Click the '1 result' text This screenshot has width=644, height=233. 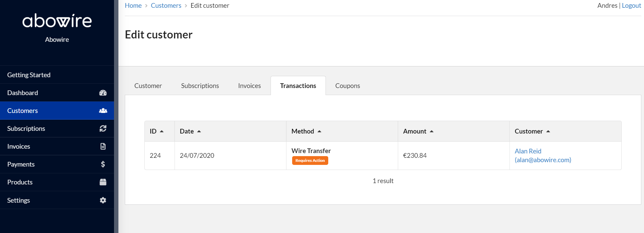[x=383, y=181]
